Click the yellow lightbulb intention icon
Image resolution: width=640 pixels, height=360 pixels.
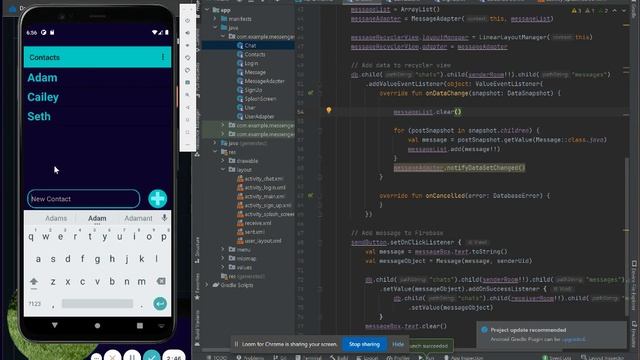(x=329, y=110)
